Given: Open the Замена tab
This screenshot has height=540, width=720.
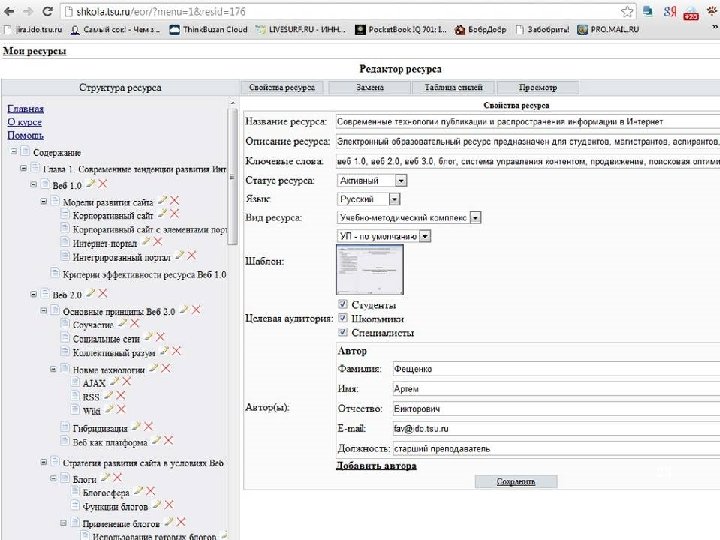Looking at the screenshot, I should coord(370,87).
